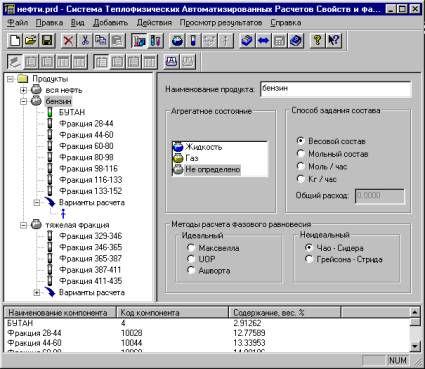425x369 pixels.
Task: Click the context help arrow-question icon
Action: [334, 41]
